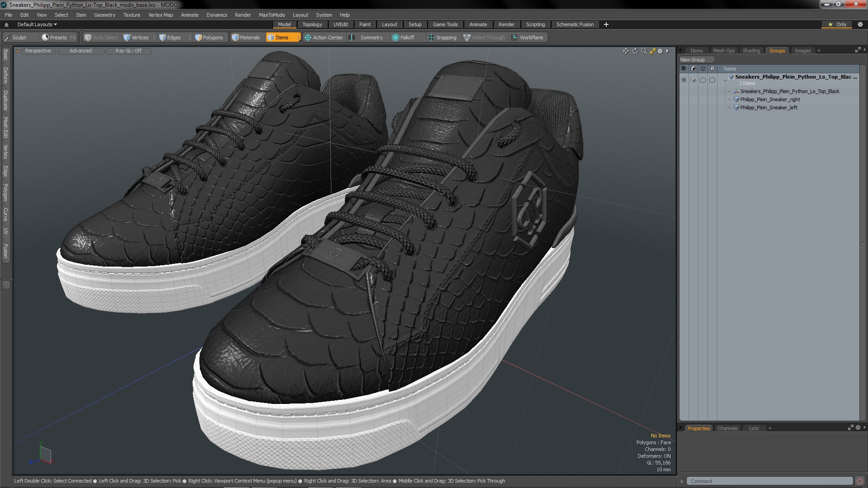Select Philipp_Plein_Sneaker_right item

pyautogui.click(x=770, y=99)
